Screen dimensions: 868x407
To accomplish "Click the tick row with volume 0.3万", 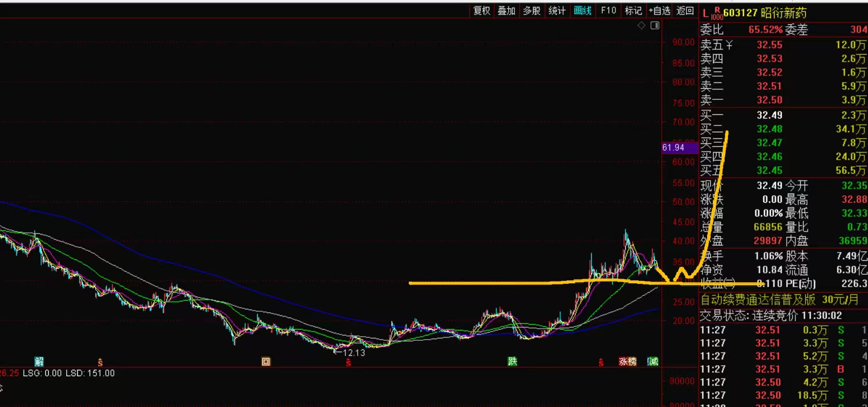I will click(x=784, y=330).
